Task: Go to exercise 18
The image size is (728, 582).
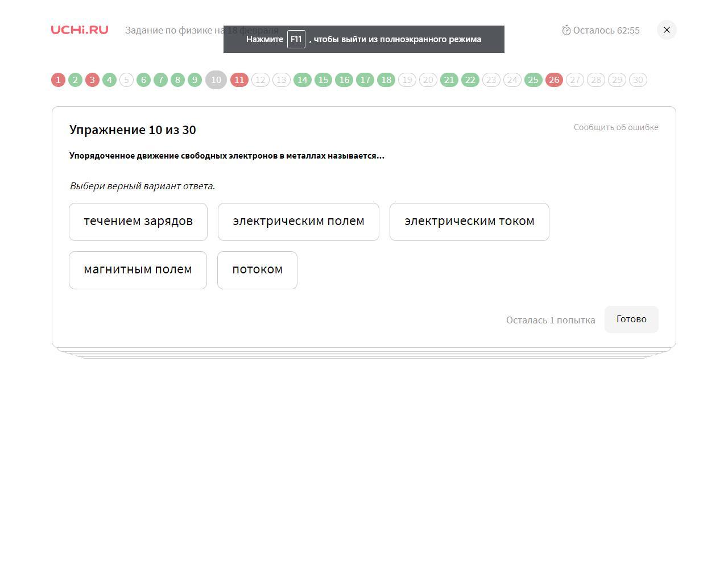Action: point(386,80)
